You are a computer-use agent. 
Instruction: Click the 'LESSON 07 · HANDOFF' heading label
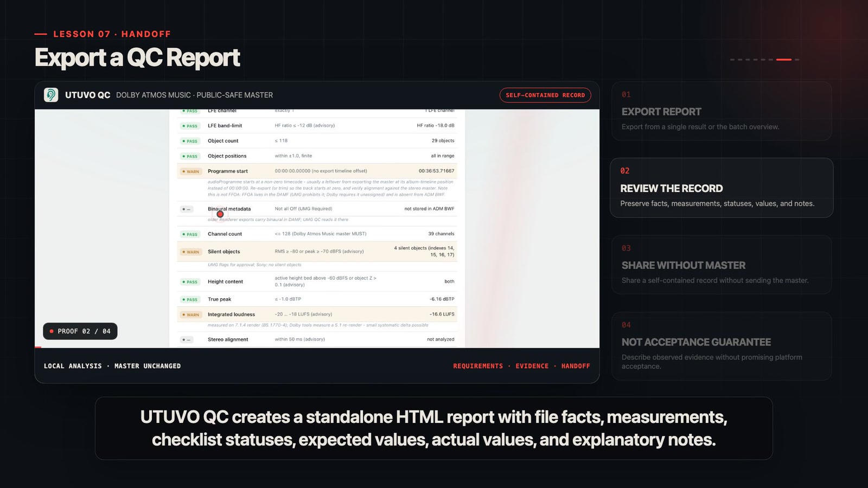[x=112, y=34]
